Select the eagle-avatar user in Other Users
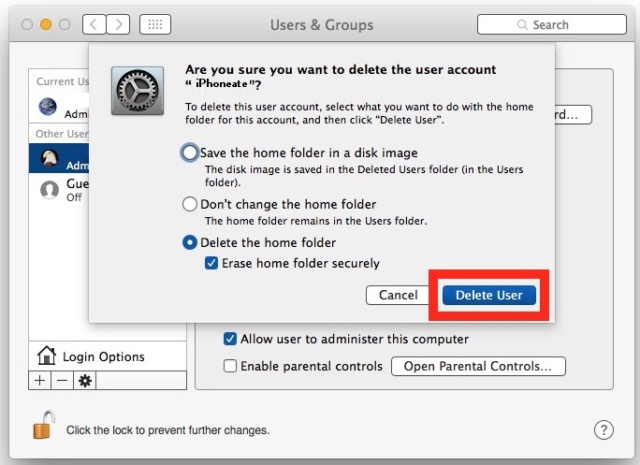This screenshot has height=465, width=640. point(59,158)
